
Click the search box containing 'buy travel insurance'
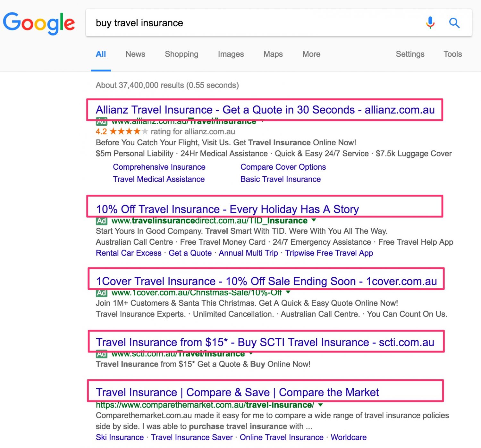pos(279,23)
